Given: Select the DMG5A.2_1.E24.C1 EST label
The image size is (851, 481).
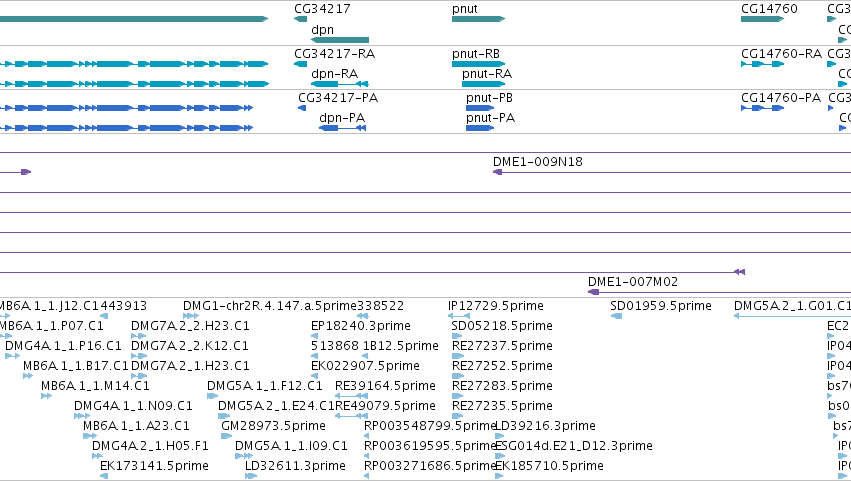Looking at the screenshot, I should 276,406.
